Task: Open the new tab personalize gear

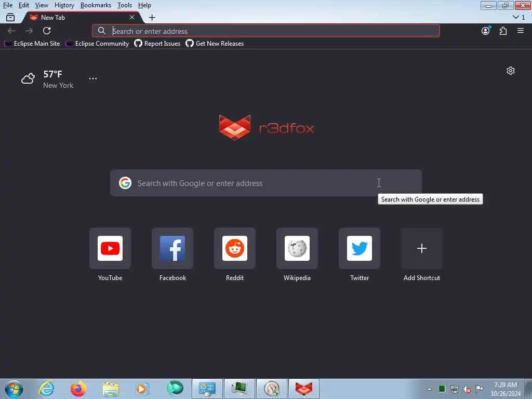Action: 511,71
